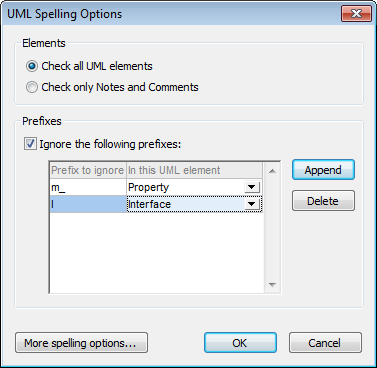
Task: Toggle Ignore the following prefixes checkbox
Action: 30,144
